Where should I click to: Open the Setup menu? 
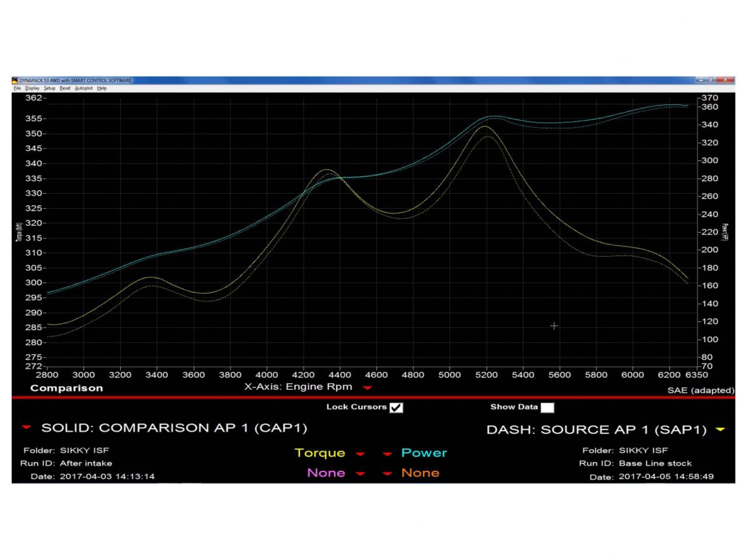point(50,88)
